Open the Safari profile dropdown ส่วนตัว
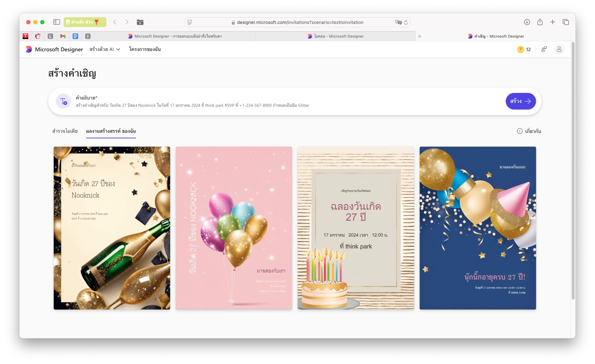Image resolution: width=595 pixels, height=364 pixels. pos(85,22)
